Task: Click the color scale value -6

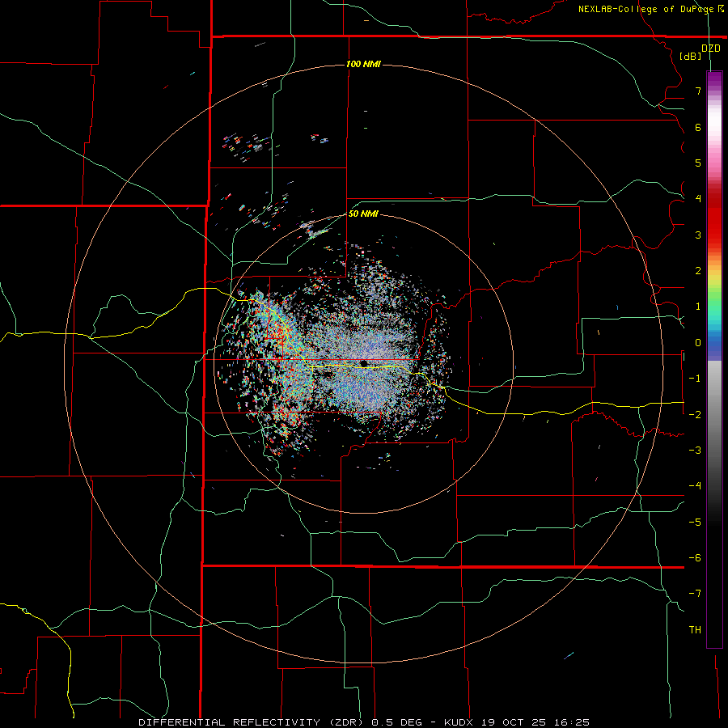Action: [695, 558]
